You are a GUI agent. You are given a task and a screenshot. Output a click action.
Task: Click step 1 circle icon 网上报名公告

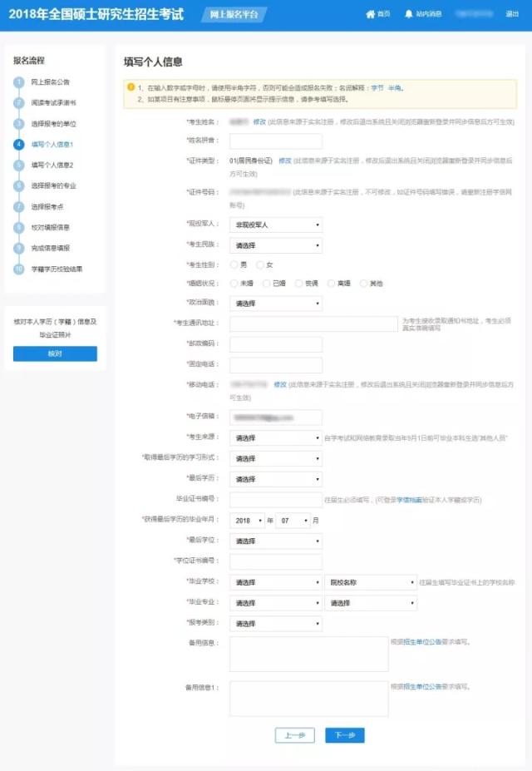[19, 82]
